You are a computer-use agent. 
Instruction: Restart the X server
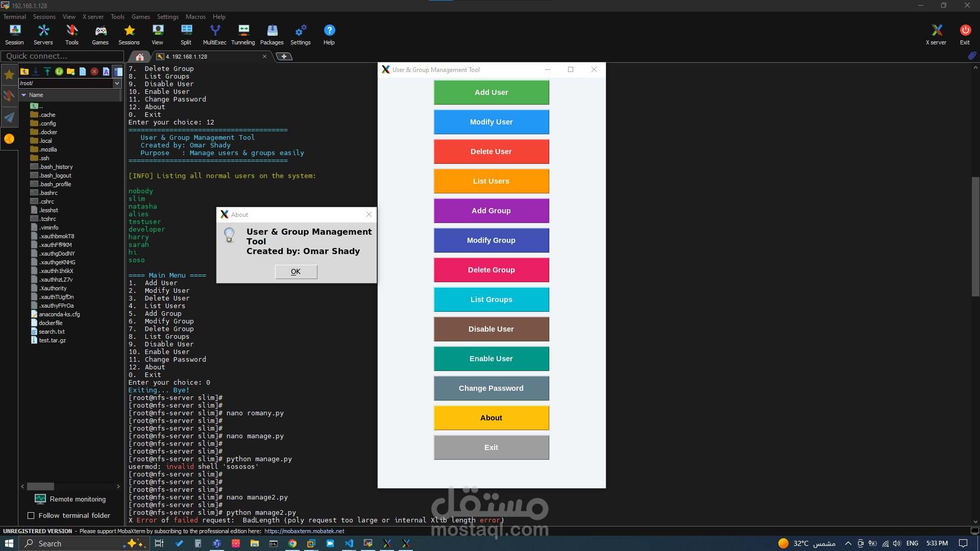[x=936, y=34]
